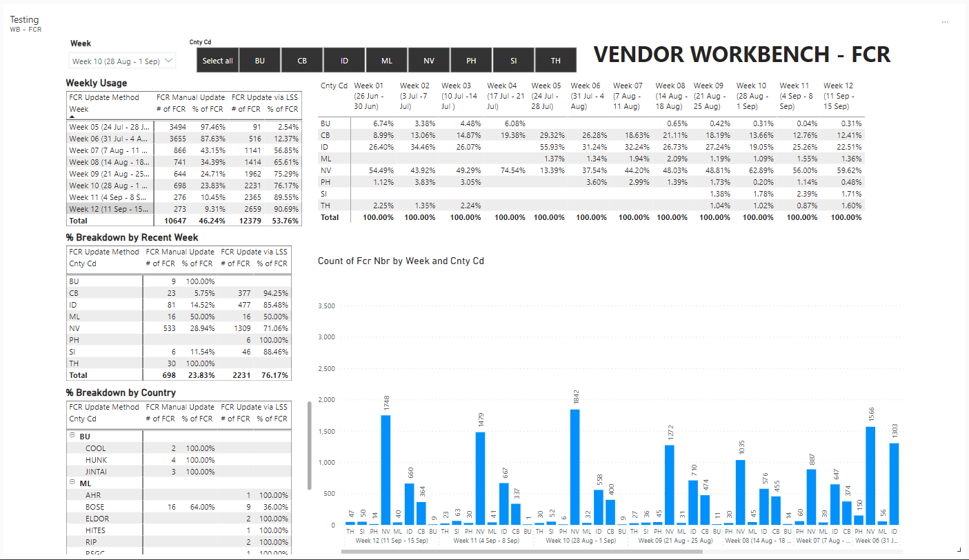The height and width of the screenshot is (560, 969).
Task: Select the ID country filter button
Action: [x=344, y=60]
